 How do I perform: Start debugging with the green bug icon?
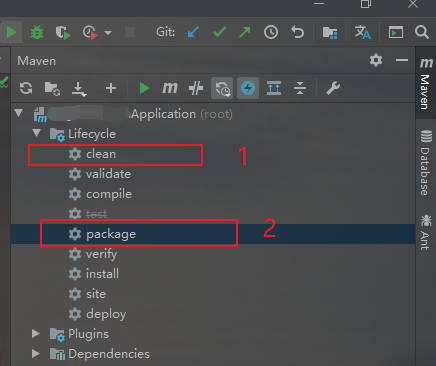(x=37, y=32)
